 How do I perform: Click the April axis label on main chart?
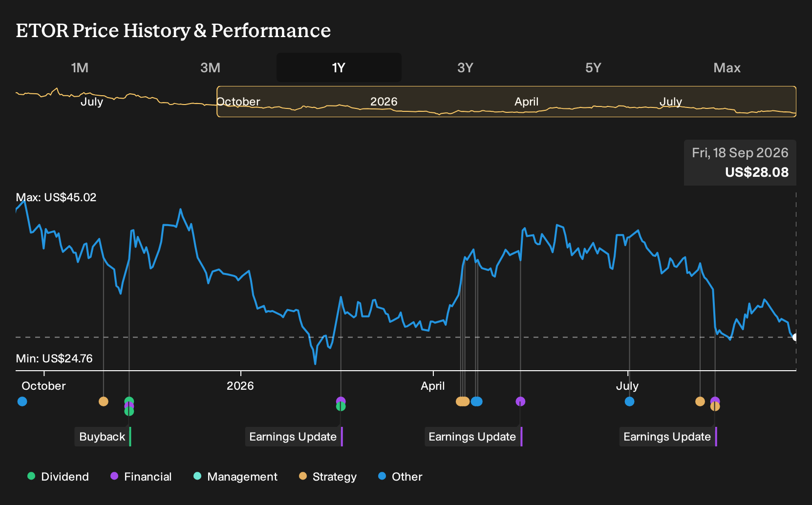click(x=433, y=386)
